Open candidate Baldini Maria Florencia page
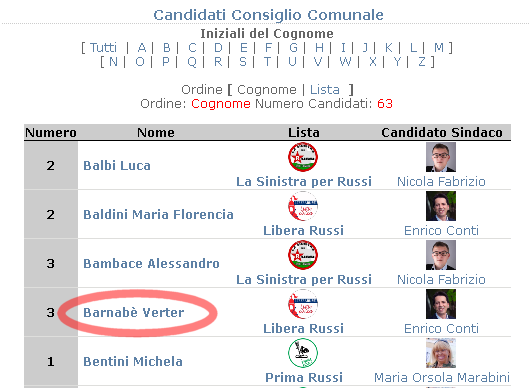Image resolution: width=529 pixels, height=388 pixels. tap(158, 215)
